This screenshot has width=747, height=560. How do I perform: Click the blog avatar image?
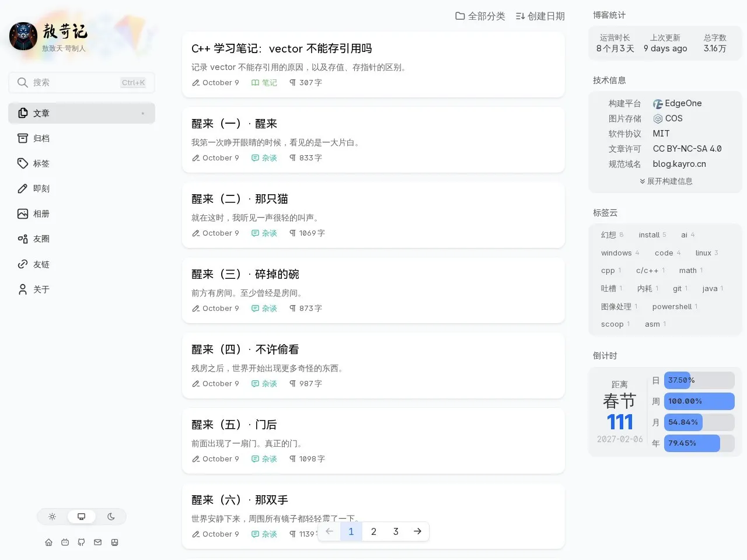23,36
